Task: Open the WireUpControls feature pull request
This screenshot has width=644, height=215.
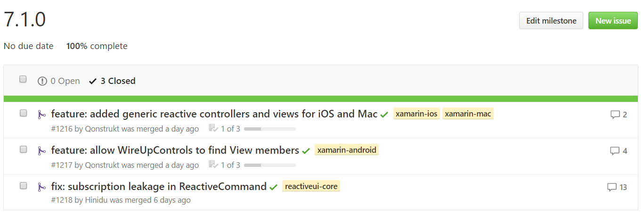Action: (175, 150)
